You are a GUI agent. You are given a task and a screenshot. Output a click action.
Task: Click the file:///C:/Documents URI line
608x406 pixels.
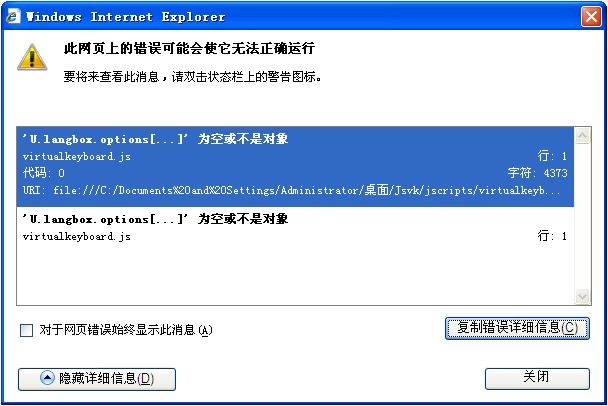point(291,190)
